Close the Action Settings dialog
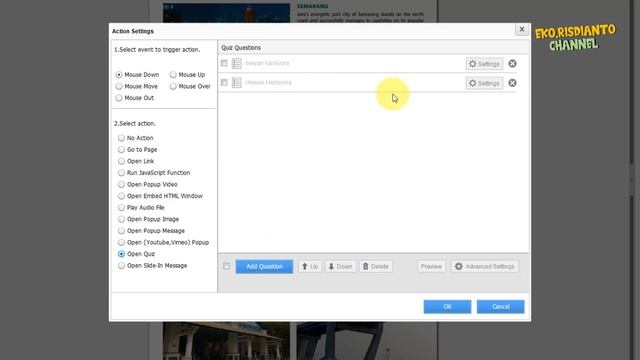 click(522, 29)
